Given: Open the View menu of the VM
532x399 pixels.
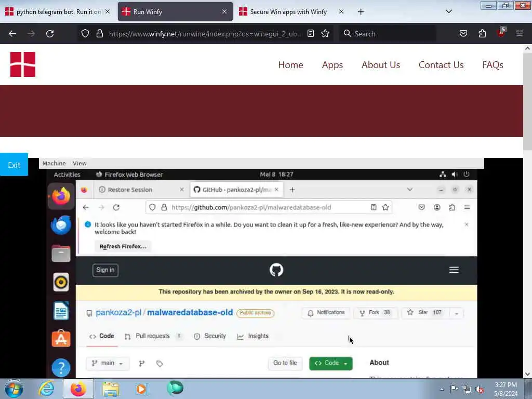Looking at the screenshot, I should (79, 163).
